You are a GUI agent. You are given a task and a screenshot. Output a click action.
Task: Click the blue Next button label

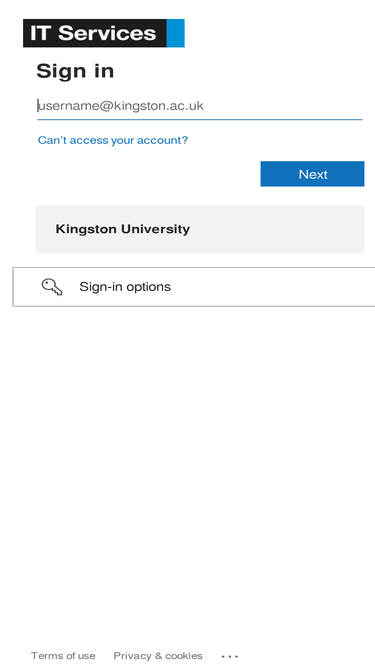point(313,174)
